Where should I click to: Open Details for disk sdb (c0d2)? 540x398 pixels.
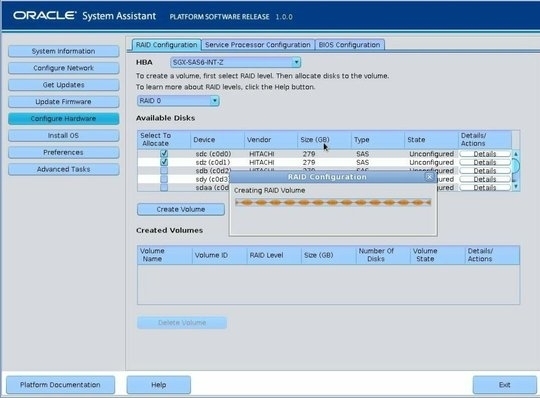coord(485,171)
